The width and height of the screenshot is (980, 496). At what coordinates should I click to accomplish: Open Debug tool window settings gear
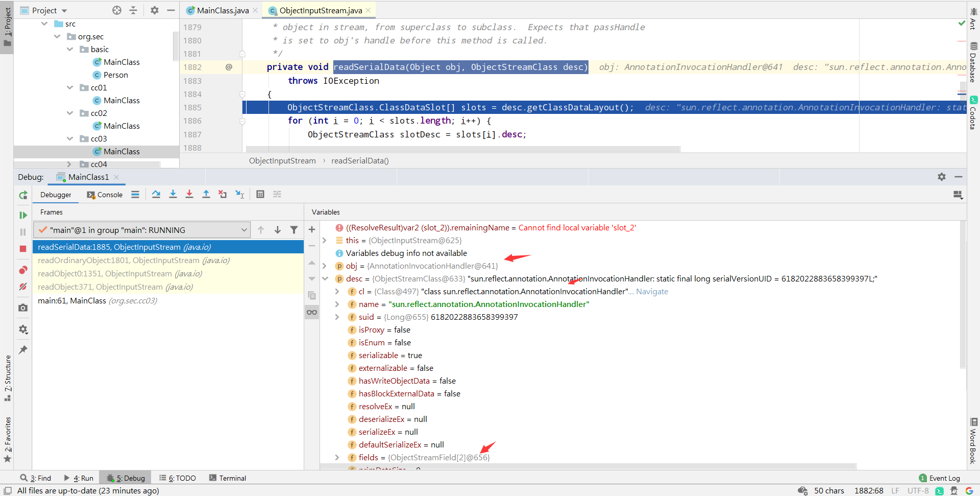coord(942,177)
